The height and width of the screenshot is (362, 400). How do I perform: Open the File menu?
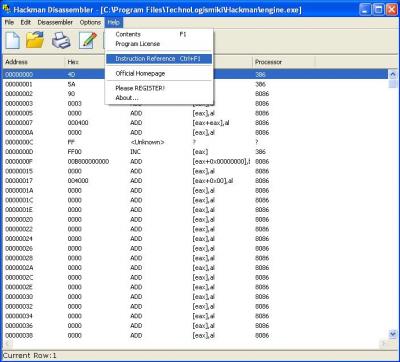(9, 22)
